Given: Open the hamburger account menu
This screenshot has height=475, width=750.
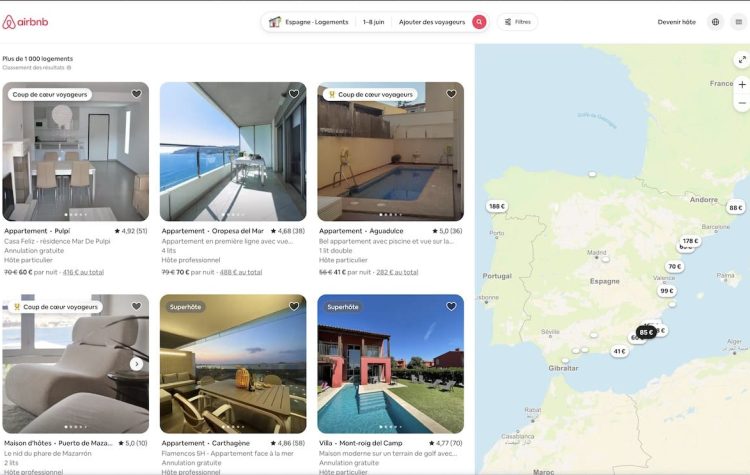Looking at the screenshot, I should coord(739,22).
